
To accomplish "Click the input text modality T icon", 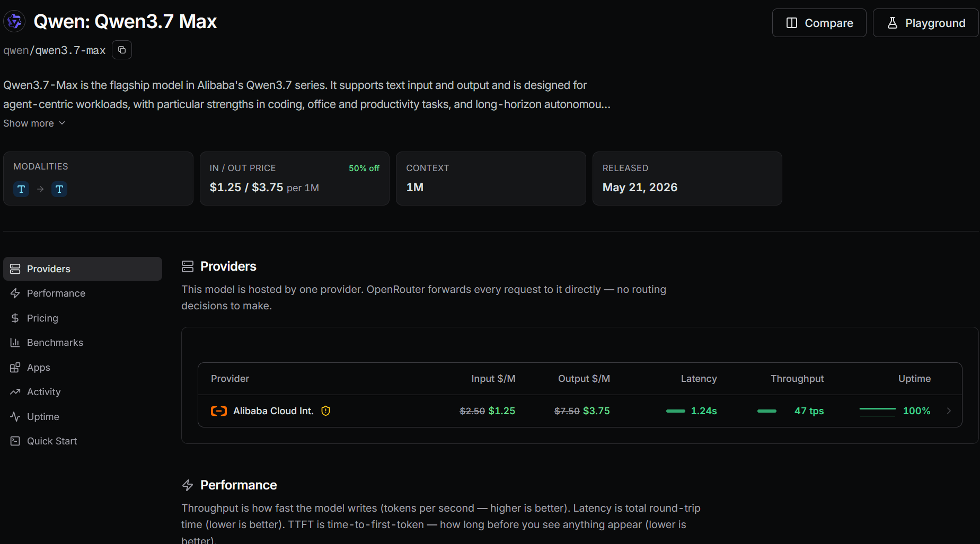I will (21, 189).
